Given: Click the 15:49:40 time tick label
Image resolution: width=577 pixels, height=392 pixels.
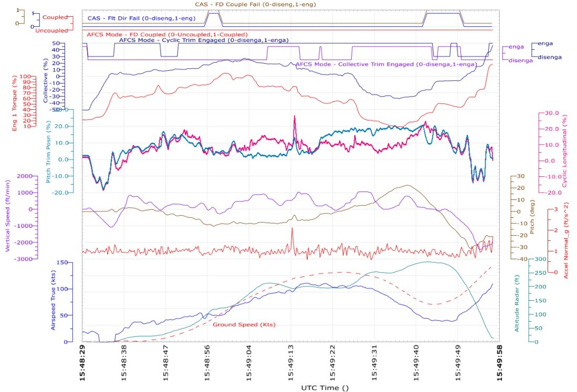Looking at the screenshot, I should [x=416, y=362].
